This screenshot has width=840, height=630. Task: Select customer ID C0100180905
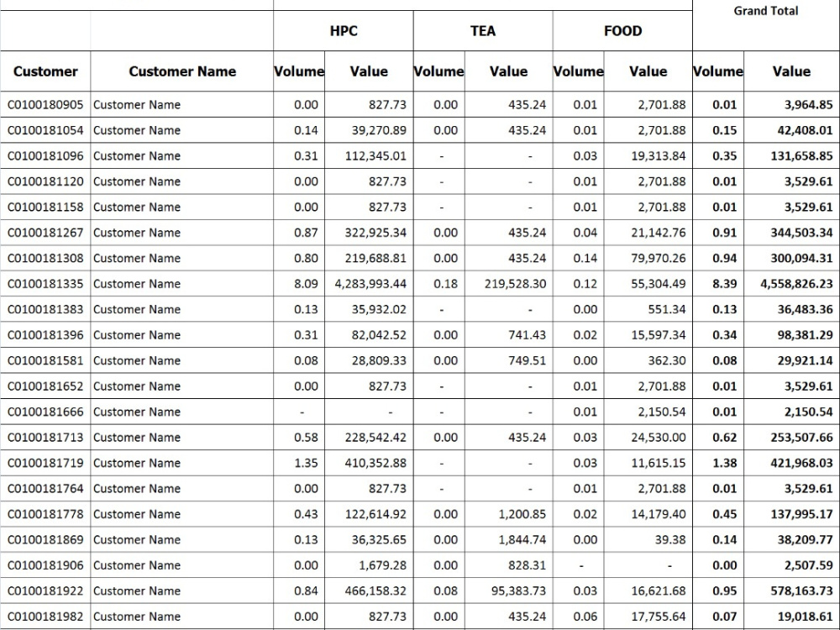tap(45, 105)
